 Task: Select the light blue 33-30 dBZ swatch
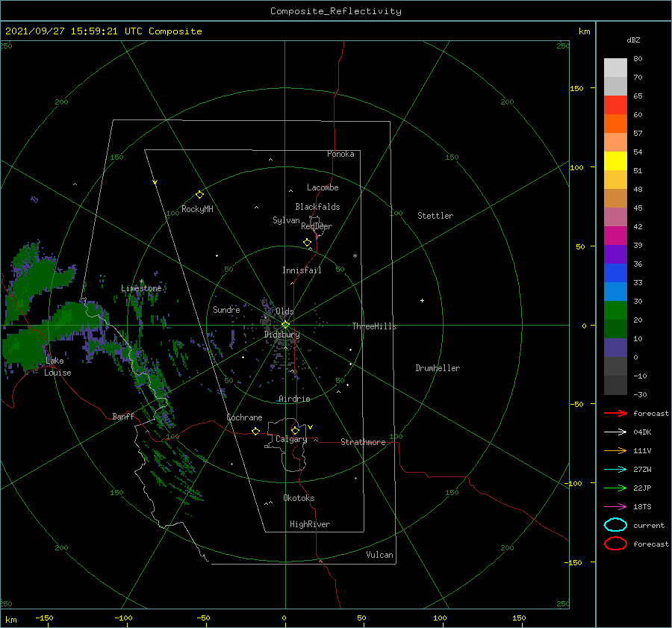(615, 291)
